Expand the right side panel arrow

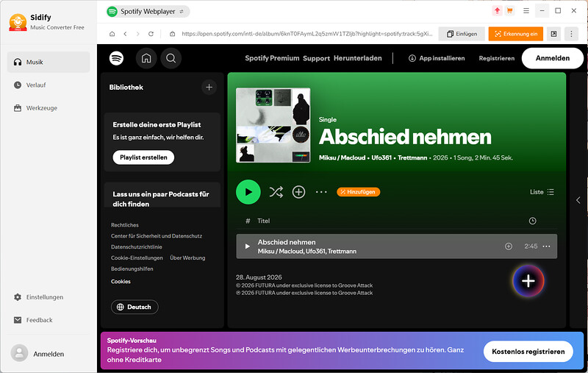(x=578, y=200)
